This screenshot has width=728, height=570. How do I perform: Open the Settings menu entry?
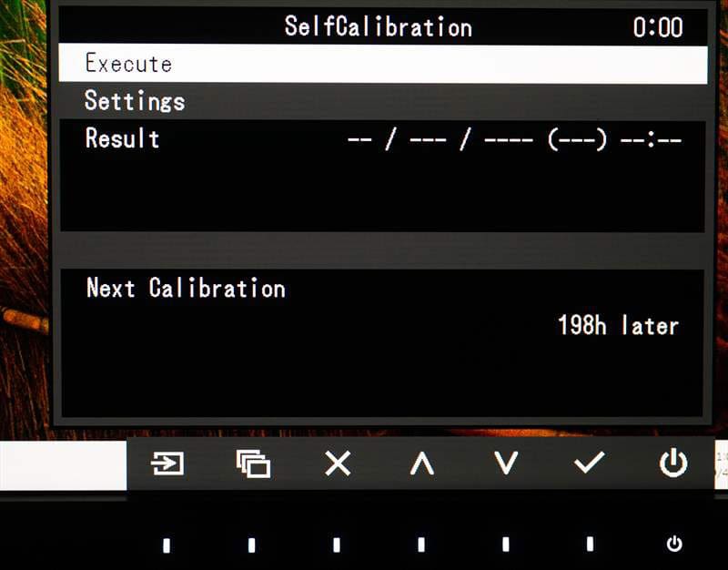135,101
